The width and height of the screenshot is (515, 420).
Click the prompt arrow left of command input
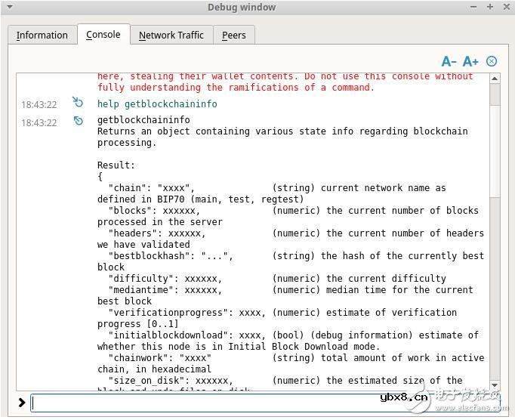coord(21,403)
